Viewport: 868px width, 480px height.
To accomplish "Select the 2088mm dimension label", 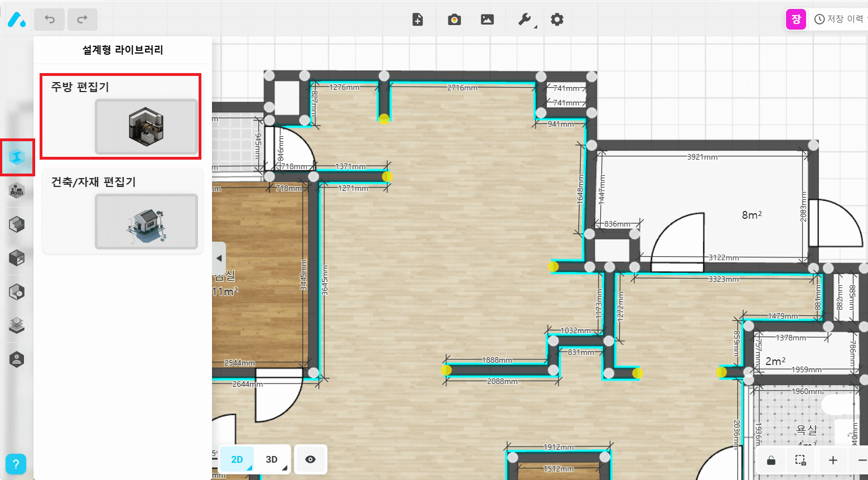I will [502, 381].
